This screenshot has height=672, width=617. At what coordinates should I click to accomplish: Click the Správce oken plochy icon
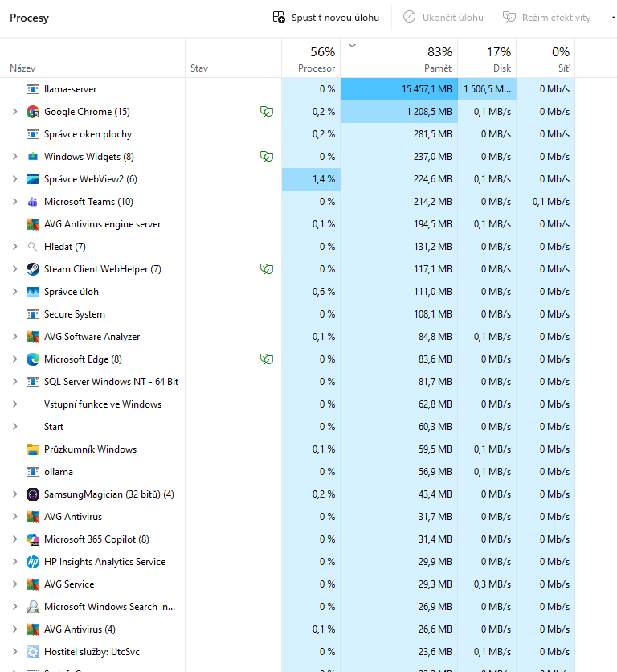click(x=33, y=134)
